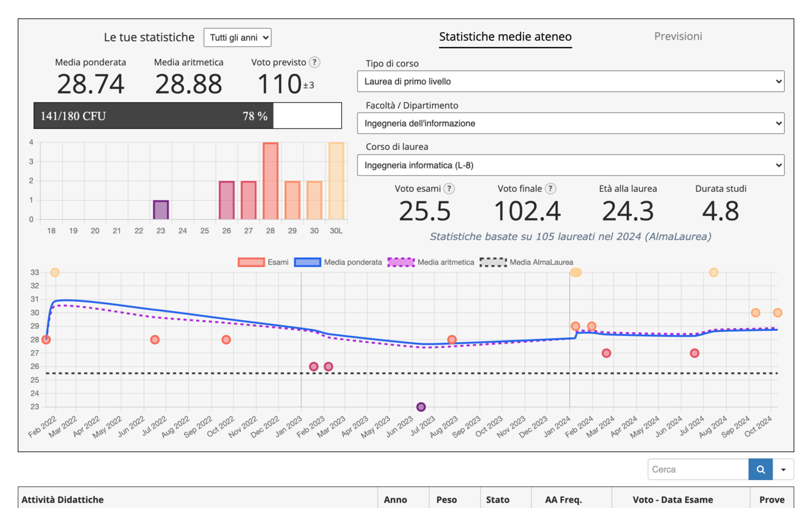Click the blue magnifier search button
The width and height of the screenshot is (812, 508).
(761, 469)
